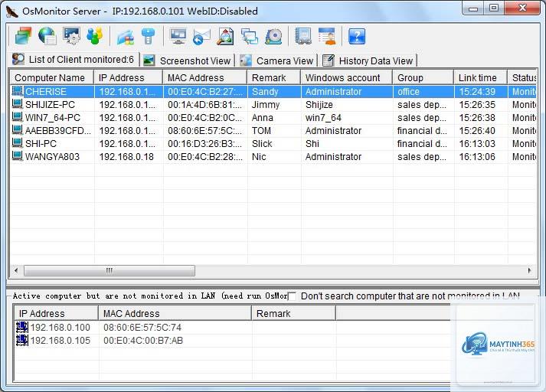The height and width of the screenshot is (392, 546).
Task: Open the Camera View tab
Action: 277,60
